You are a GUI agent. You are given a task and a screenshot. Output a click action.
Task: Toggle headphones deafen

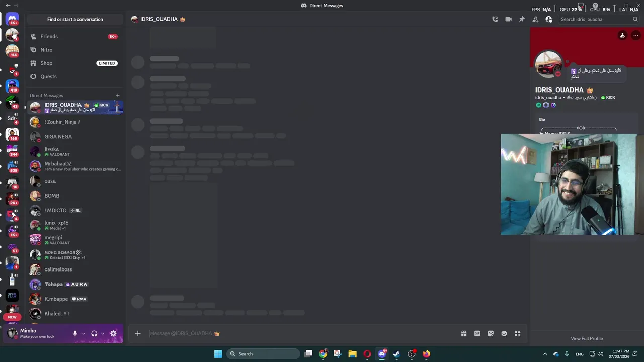(x=94, y=333)
